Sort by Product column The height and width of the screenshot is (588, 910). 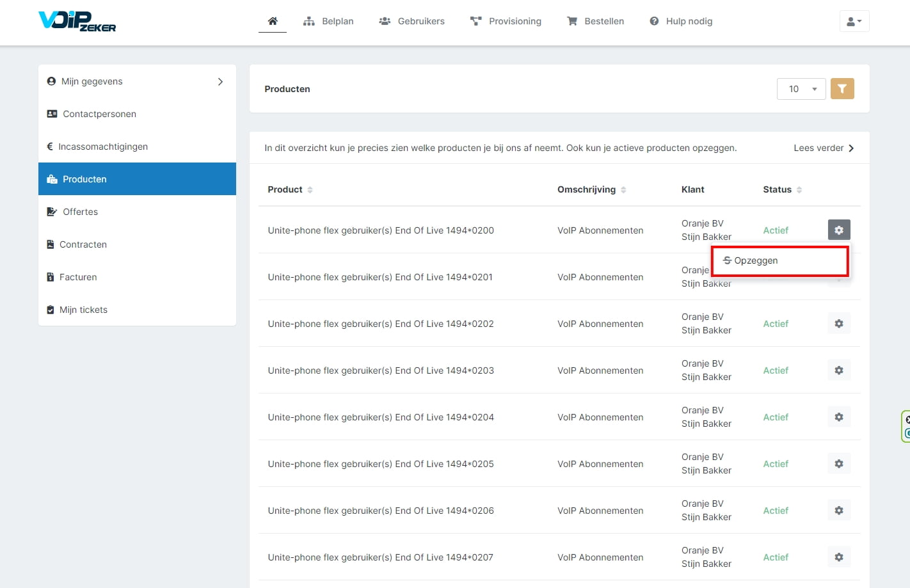pos(290,189)
